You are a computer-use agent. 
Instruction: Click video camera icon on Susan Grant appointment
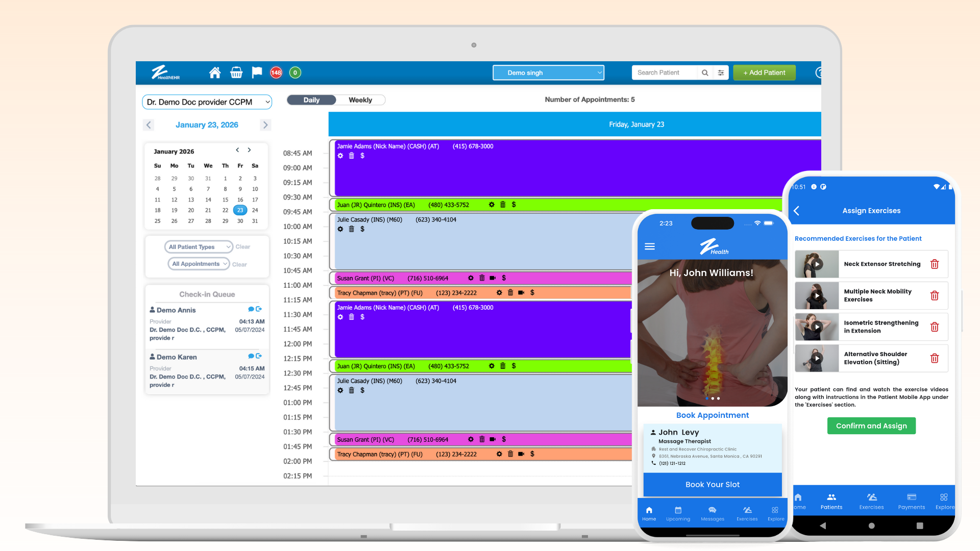pyautogui.click(x=493, y=279)
